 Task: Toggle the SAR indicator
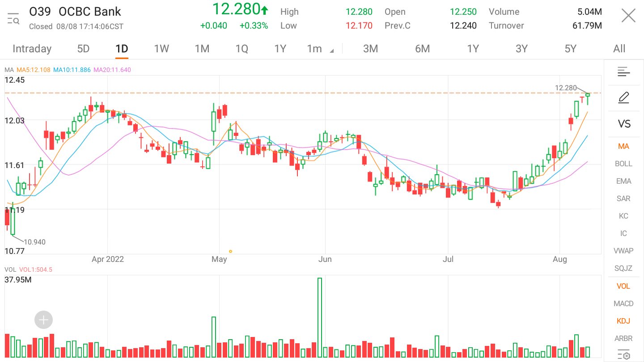623,198
